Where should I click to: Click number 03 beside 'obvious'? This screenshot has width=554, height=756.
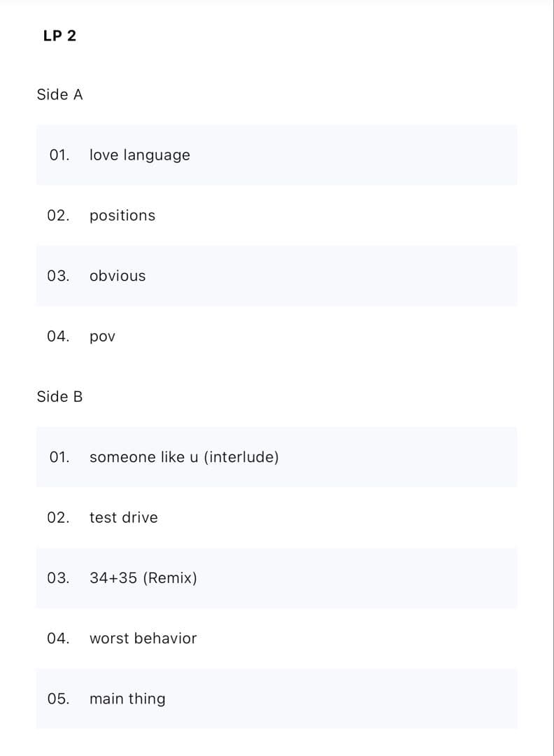click(x=59, y=276)
